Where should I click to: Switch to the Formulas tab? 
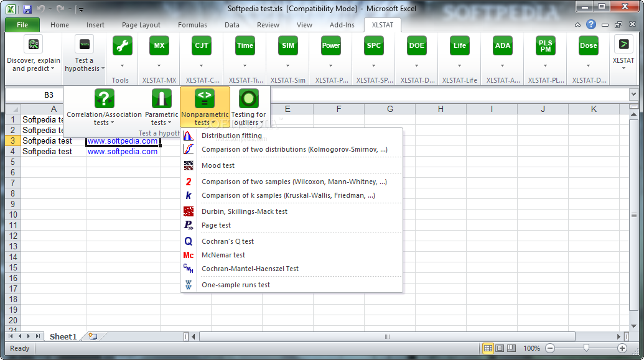point(192,25)
